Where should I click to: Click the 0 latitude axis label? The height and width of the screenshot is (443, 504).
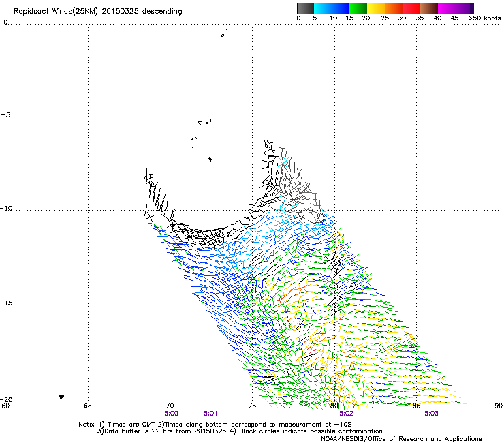click(x=5, y=22)
